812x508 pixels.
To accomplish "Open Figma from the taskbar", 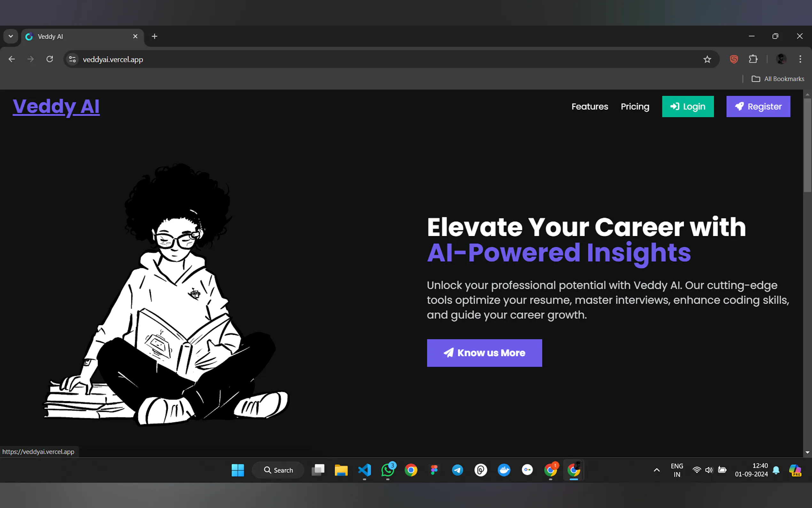I will pos(434,470).
